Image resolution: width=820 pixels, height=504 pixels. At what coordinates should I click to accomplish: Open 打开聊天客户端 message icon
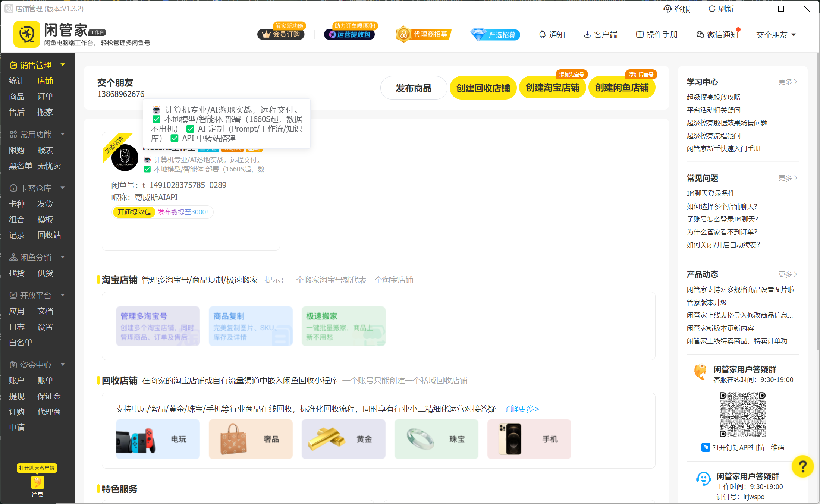[37, 482]
